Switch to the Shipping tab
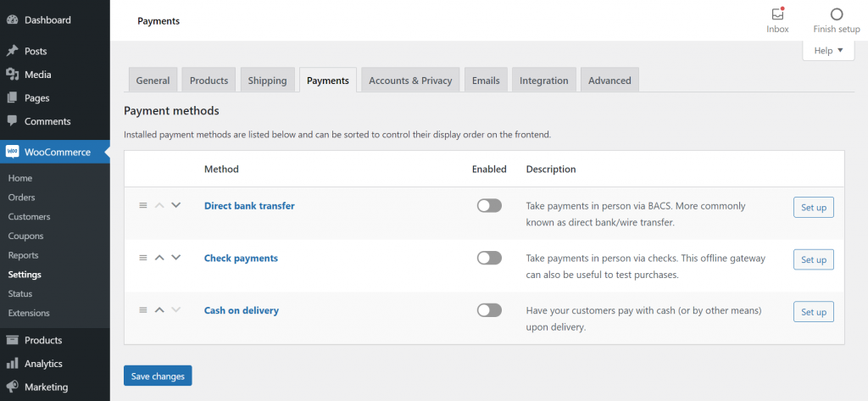 pyautogui.click(x=267, y=81)
